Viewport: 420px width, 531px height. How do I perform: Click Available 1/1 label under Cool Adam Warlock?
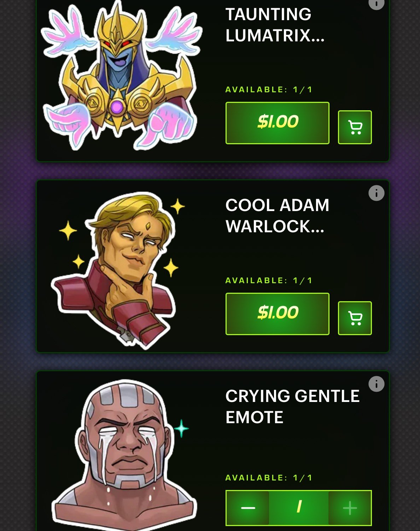269,280
